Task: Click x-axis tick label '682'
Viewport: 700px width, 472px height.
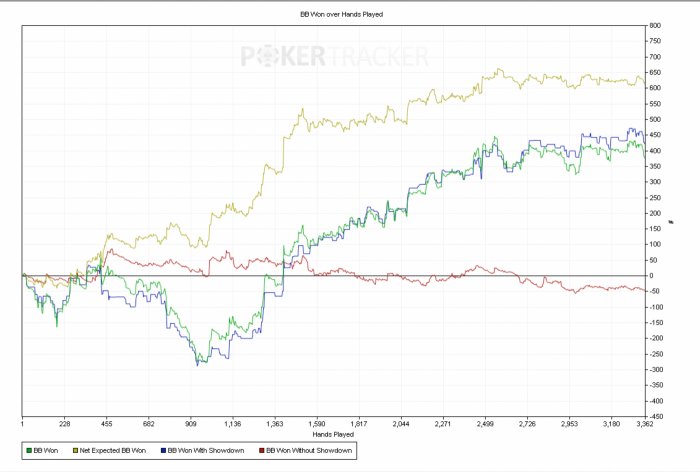Action: tap(149, 424)
